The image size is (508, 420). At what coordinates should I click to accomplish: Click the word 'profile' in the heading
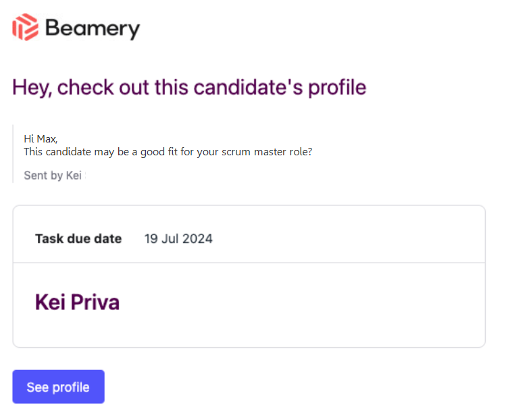click(337, 88)
